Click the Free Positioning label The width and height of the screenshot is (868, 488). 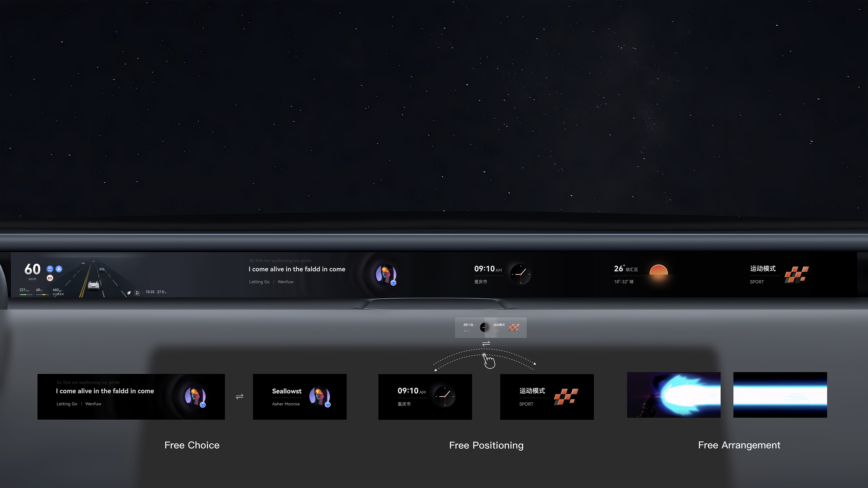[x=486, y=445]
